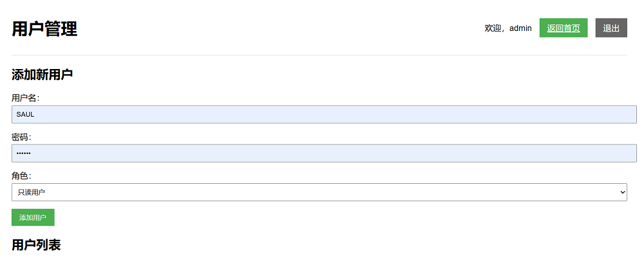Click the 添加新用户 section heading
This screenshot has width=644, height=258.
point(42,74)
